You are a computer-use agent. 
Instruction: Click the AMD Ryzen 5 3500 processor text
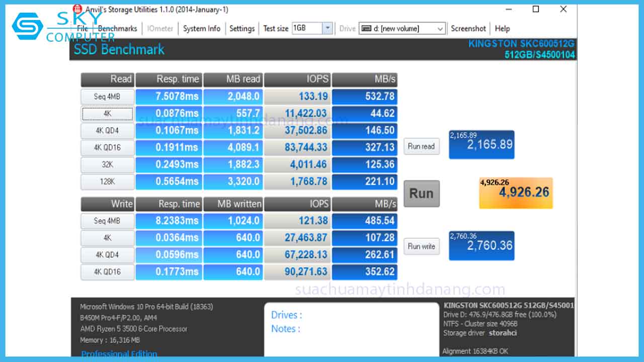(x=134, y=329)
